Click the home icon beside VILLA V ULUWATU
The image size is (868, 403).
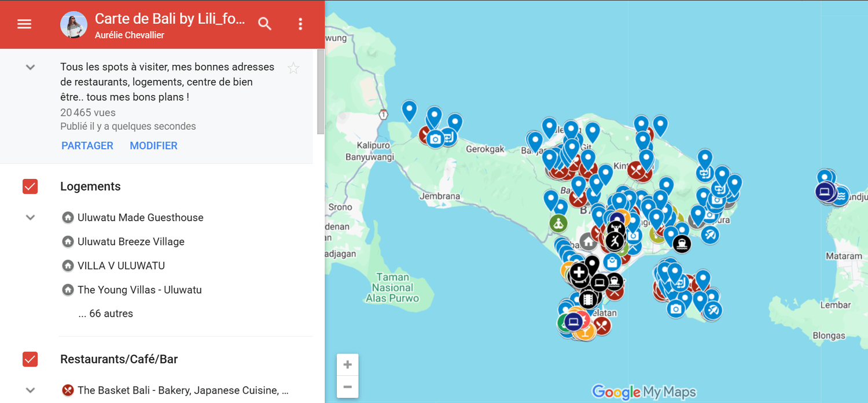[x=68, y=266]
